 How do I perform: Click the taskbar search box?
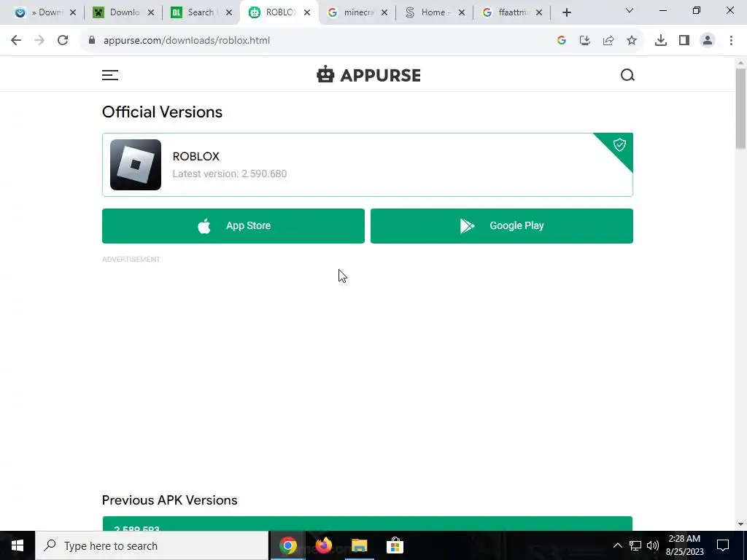(x=152, y=545)
